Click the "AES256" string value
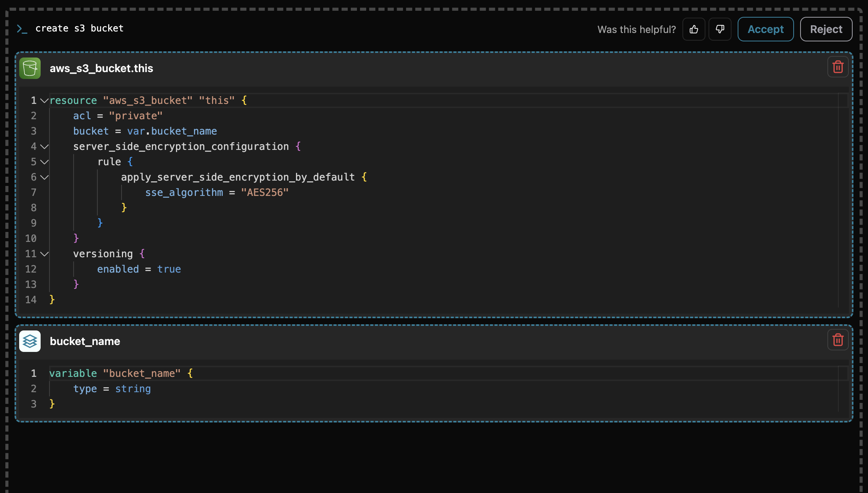 (265, 192)
